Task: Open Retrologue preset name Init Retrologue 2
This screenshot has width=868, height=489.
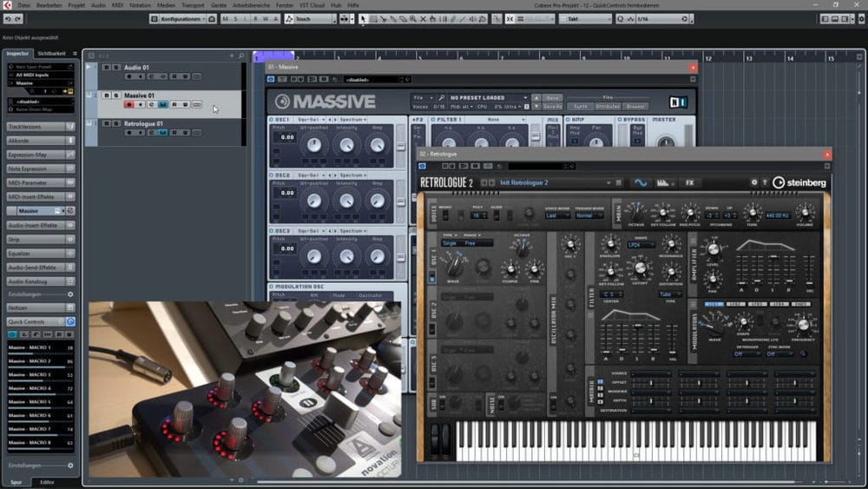Action: pyautogui.click(x=523, y=182)
